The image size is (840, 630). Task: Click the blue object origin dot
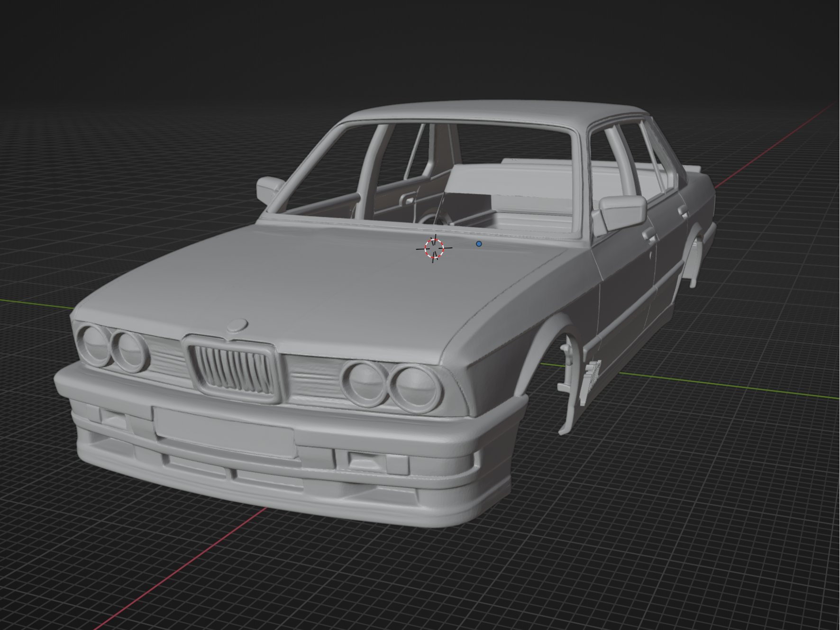pos(479,244)
